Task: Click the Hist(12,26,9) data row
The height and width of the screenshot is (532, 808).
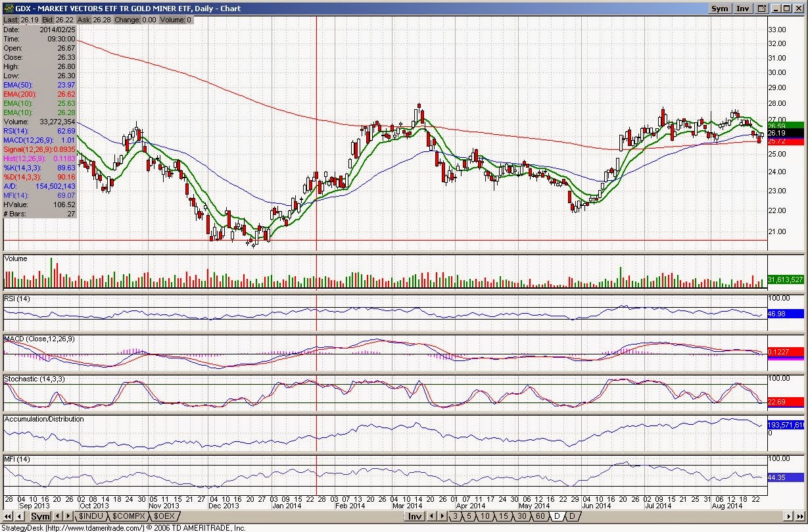Action: pyautogui.click(x=39, y=158)
